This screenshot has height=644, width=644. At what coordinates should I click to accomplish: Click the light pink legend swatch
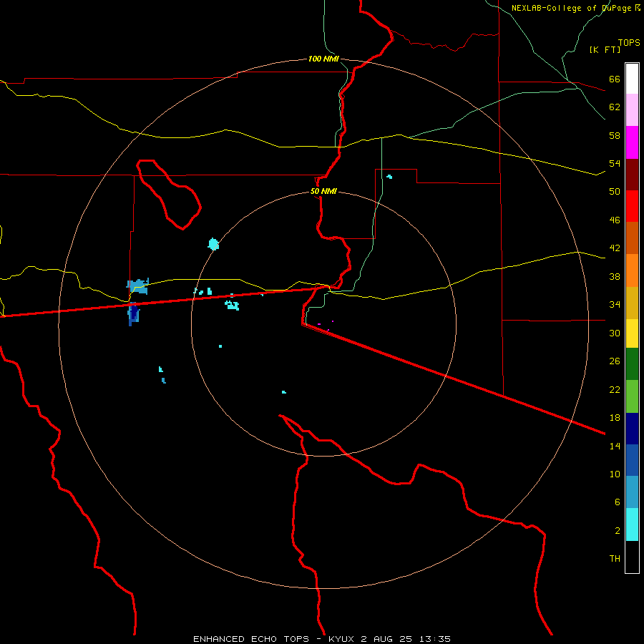coord(632,109)
